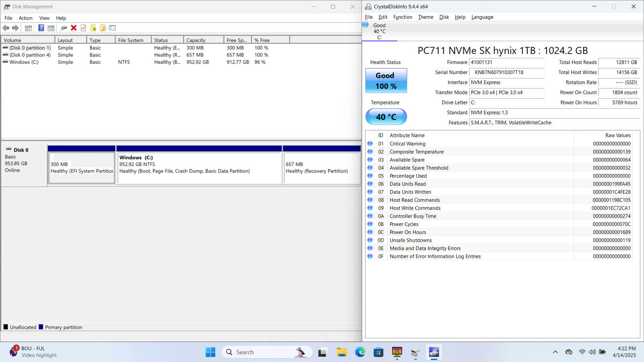Image resolution: width=644 pixels, height=362 pixels.
Task: Select Power Cycles attribute row
Action: 499,224
